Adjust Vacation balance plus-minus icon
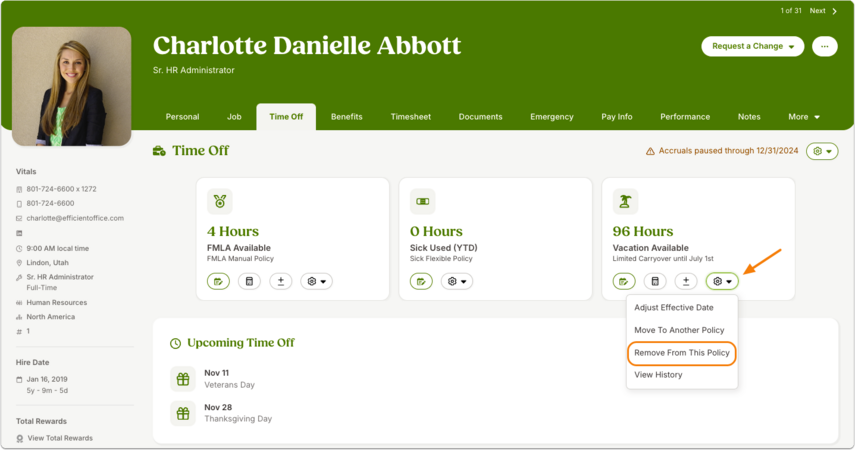 (686, 281)
